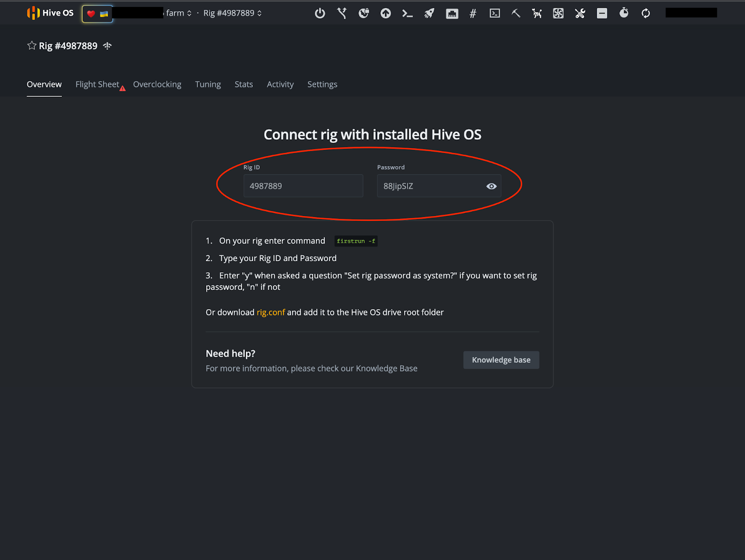Click the globe with lock icon

[x=364, y=13]
